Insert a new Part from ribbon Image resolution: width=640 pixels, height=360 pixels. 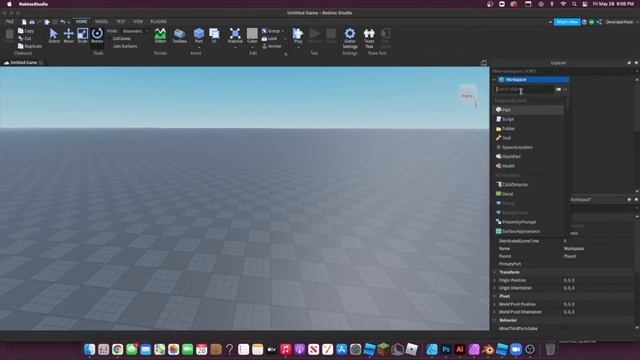199,34
